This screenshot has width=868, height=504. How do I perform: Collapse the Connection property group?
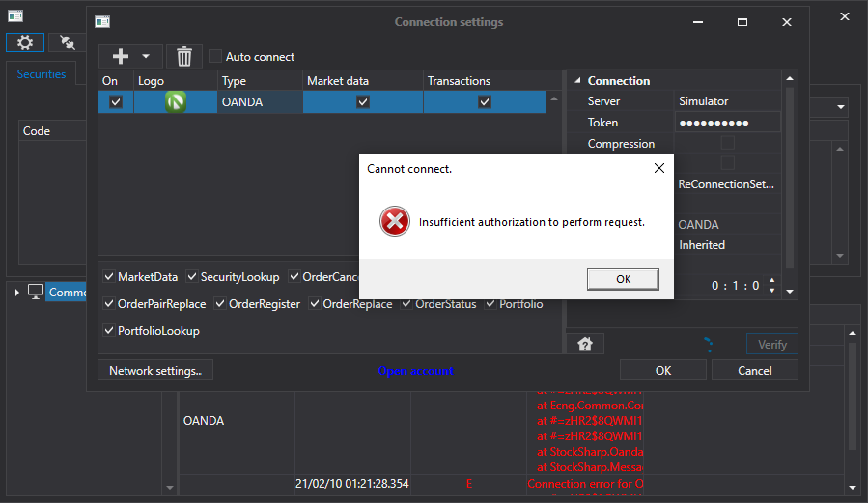(x=576, y=81)
